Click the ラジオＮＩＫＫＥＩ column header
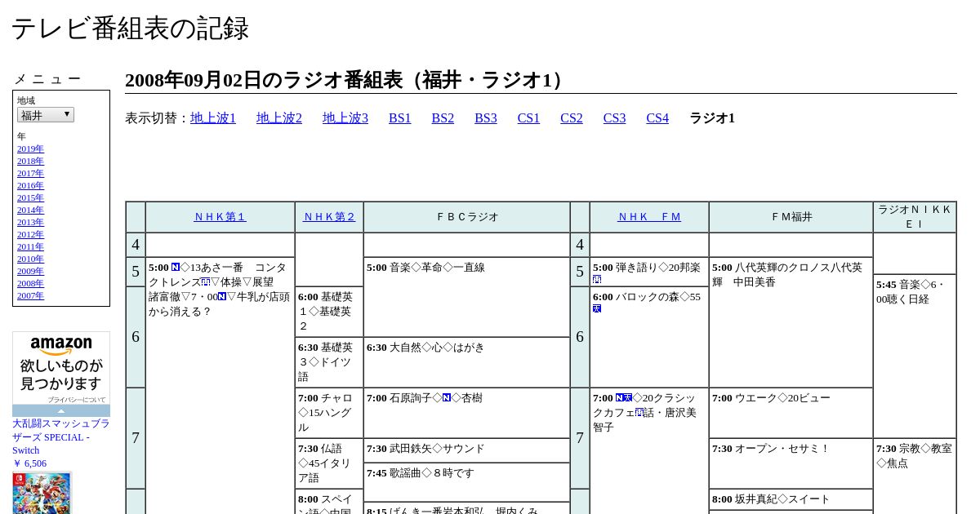Image resolution: width=980 pixels, height=514 pixels. pos(915,217)
